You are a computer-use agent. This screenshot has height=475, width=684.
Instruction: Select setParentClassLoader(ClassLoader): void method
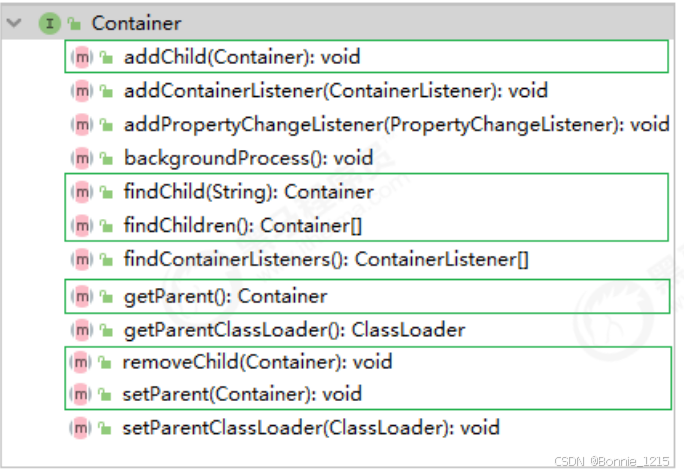(x=311, y=428)
